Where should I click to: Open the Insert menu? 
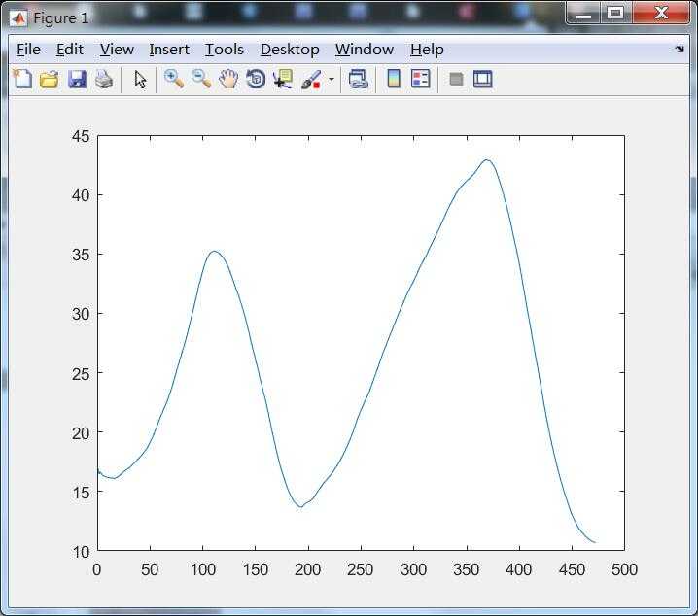click(169, 50)
